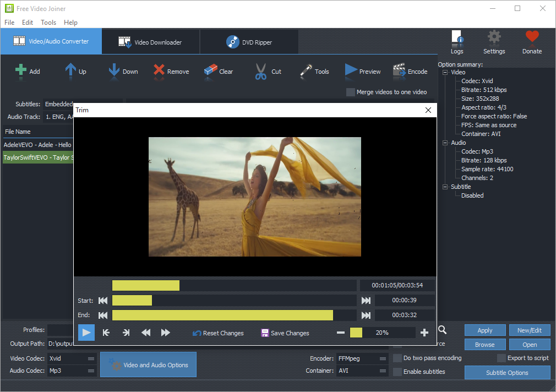The height and width of the screenshot is (392, 556).
Task: Set trim end at current position
Action: click(x=126, y=333)
